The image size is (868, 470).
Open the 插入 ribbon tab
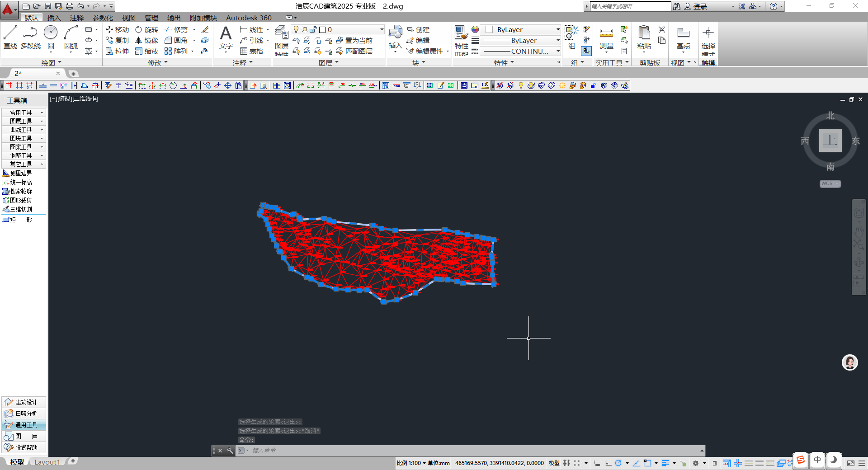54,18
